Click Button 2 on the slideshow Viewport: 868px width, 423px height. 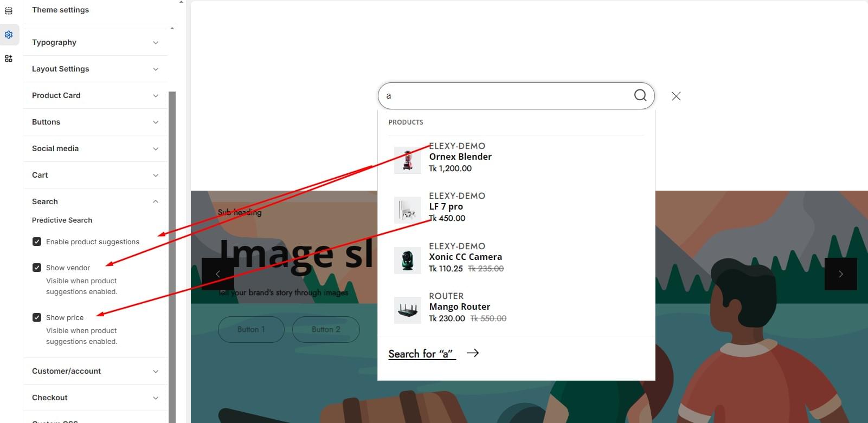click(x=326, y=329)
